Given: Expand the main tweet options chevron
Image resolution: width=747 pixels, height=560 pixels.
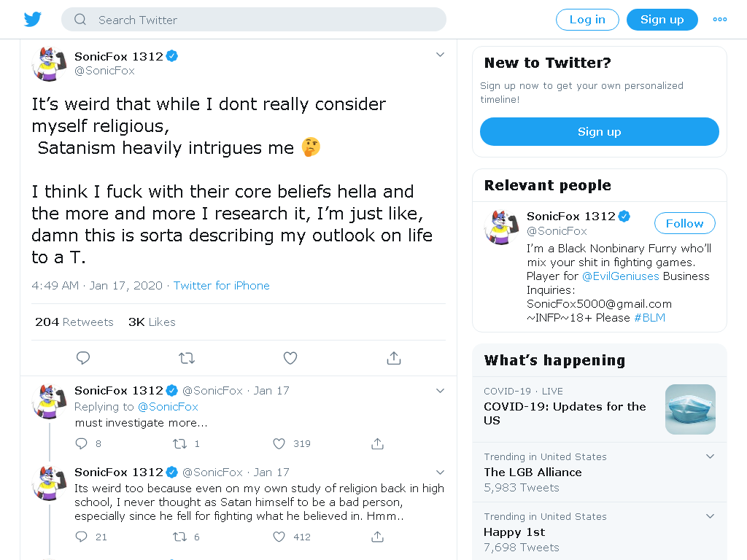Looking at the screenshot, I should 440,55.
